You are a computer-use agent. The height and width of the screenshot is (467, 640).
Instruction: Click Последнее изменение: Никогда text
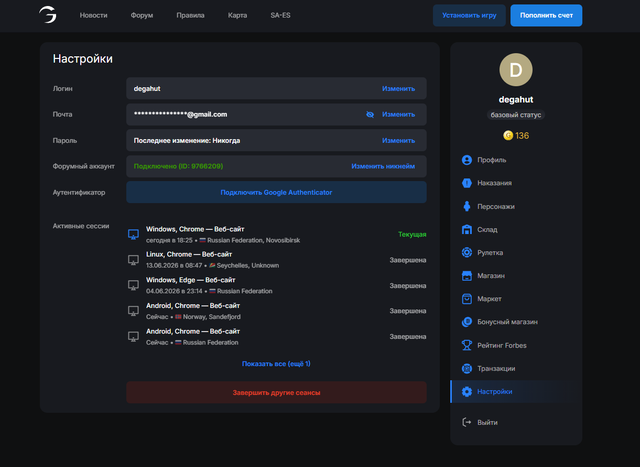tap(187, 140)
